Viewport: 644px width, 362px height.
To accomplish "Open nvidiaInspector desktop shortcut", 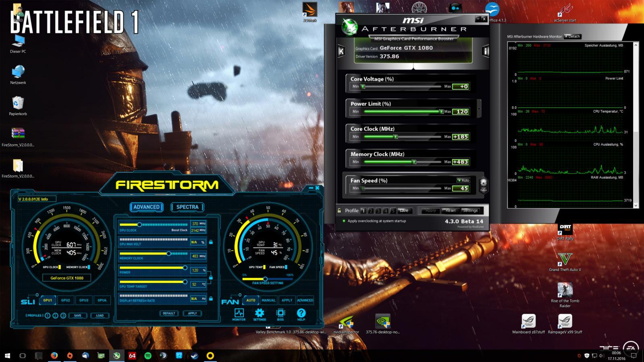I will click(346, 324).
